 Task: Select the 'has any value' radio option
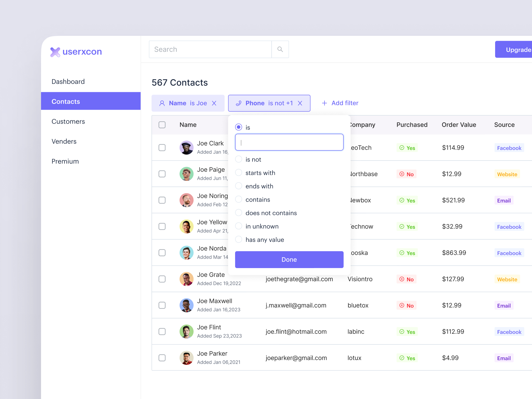pos(238,239)
